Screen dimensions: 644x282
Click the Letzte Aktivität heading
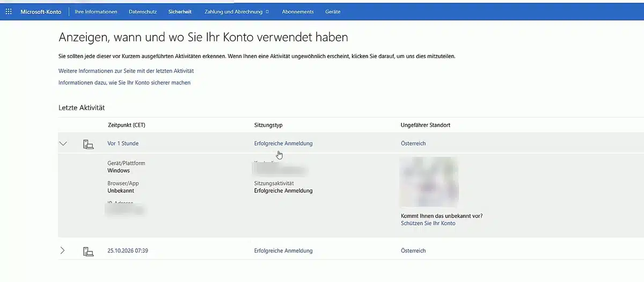pos(82,108)
